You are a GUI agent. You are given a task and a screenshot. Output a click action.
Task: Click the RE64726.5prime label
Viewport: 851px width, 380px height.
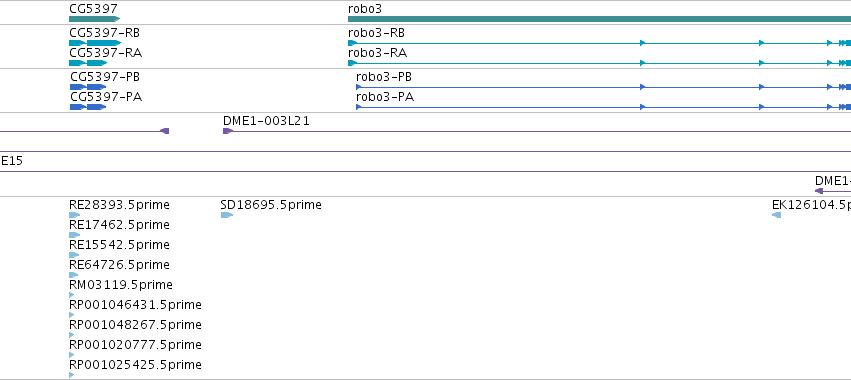[119, 264]
